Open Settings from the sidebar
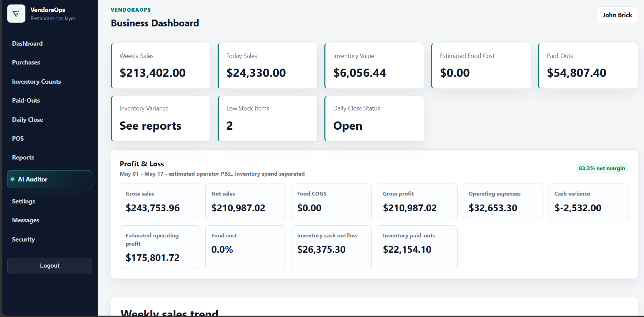This screenshot has height=317, width=644. pyautogui.click(x=23, y=201)
